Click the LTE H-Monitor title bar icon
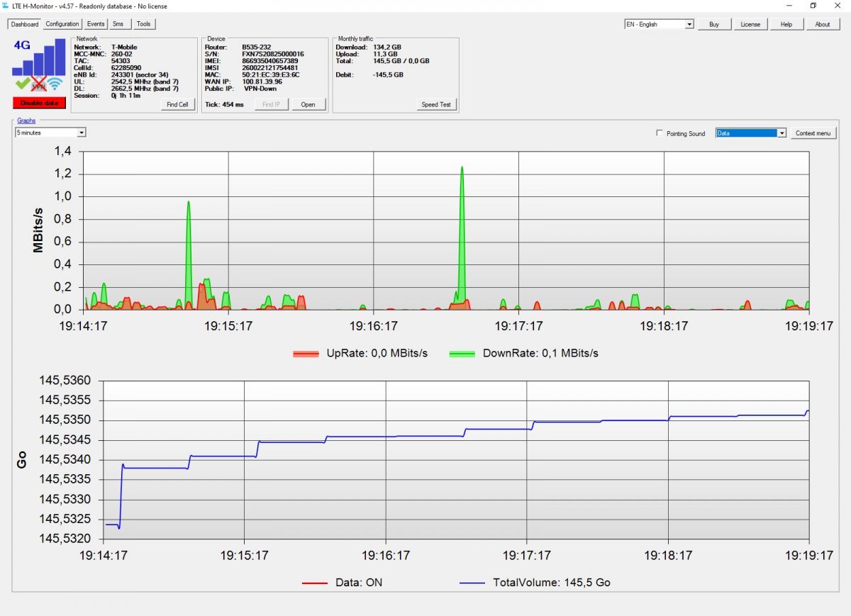This screenshot has height=616, width=851. coord(6,5)
